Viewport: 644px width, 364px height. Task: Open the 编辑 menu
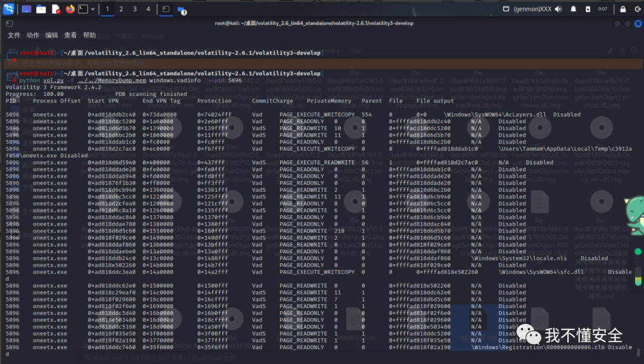52,35
